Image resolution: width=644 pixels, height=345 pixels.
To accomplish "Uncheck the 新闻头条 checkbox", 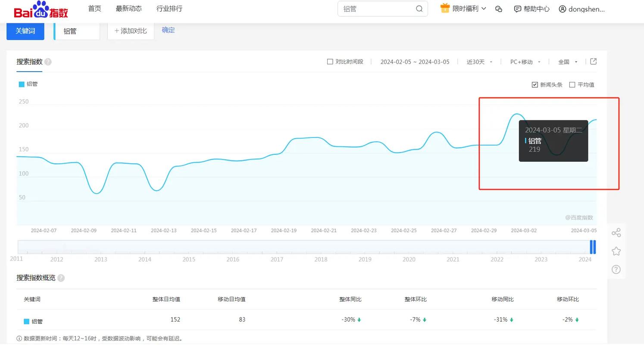I will 535,85.
